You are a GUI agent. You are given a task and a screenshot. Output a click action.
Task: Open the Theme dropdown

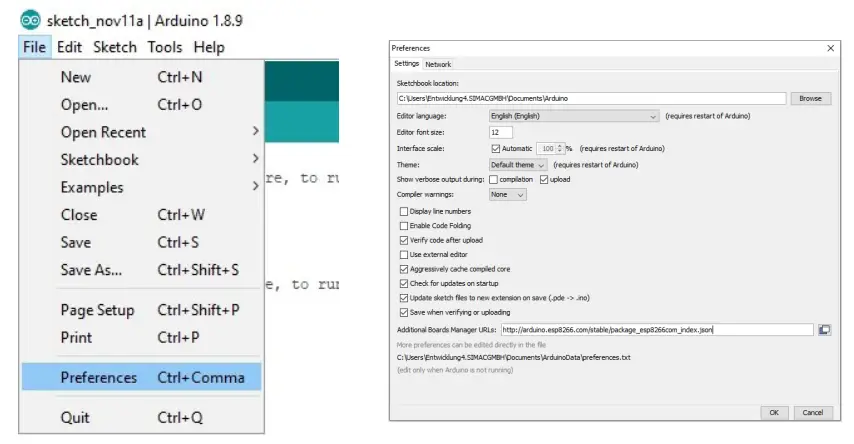[518, 165]
